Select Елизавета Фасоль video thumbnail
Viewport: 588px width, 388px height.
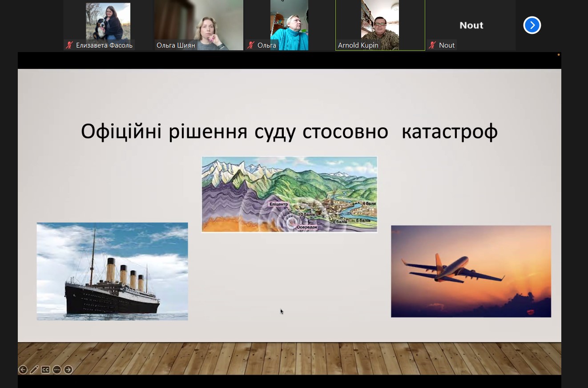click(108, 21)
